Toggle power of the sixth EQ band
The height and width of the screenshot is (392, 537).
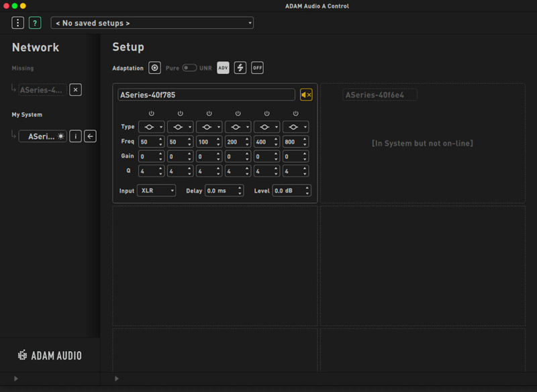[295, 113]
